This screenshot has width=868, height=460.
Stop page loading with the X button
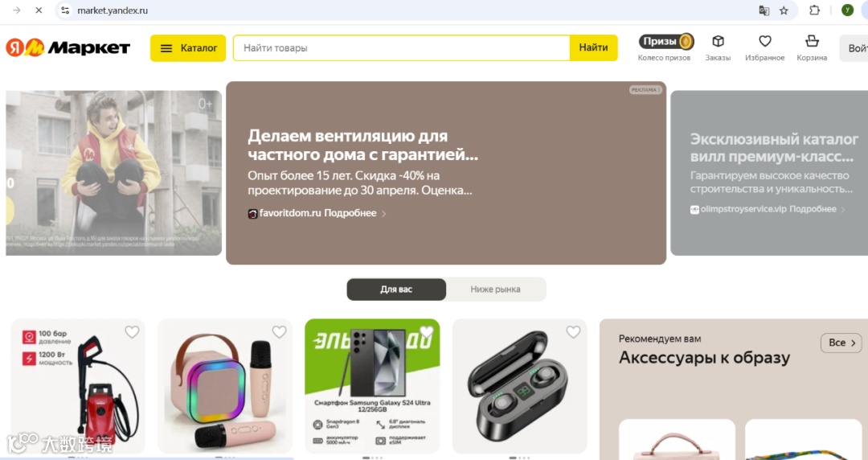39,10
